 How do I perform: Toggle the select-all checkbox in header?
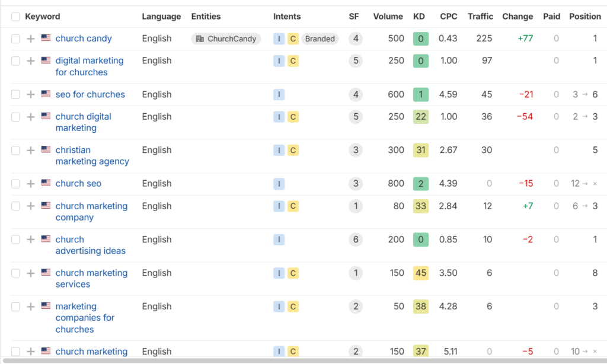[x=15, y=17]
